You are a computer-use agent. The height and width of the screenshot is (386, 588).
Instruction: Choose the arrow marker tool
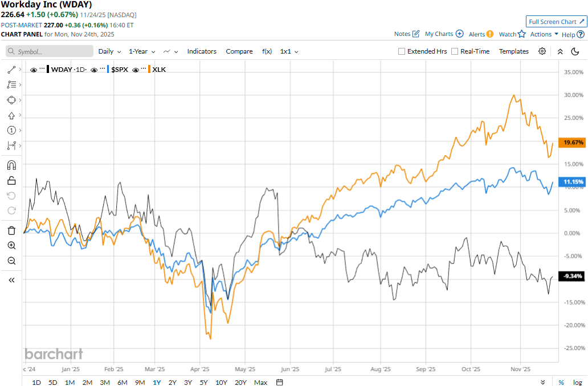(11, 116)
